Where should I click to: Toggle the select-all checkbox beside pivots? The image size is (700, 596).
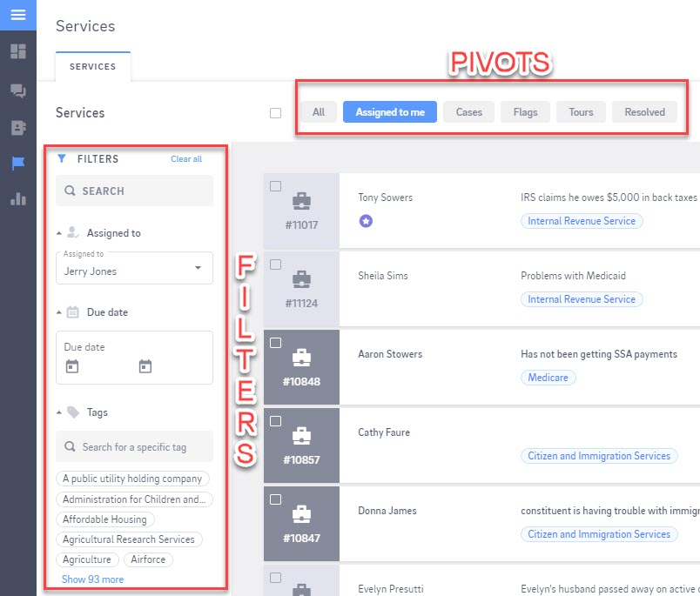click(x=276, y=112)
